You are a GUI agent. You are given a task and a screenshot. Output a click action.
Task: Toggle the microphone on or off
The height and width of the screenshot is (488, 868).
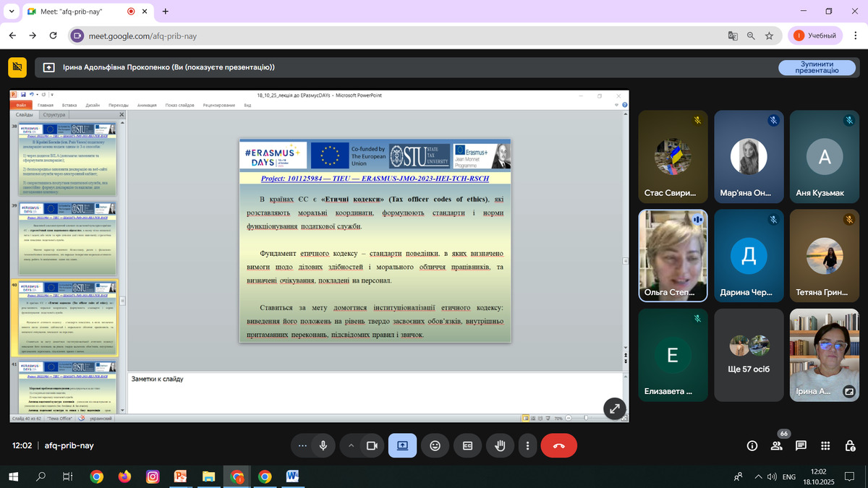click(x=323, y=445)
